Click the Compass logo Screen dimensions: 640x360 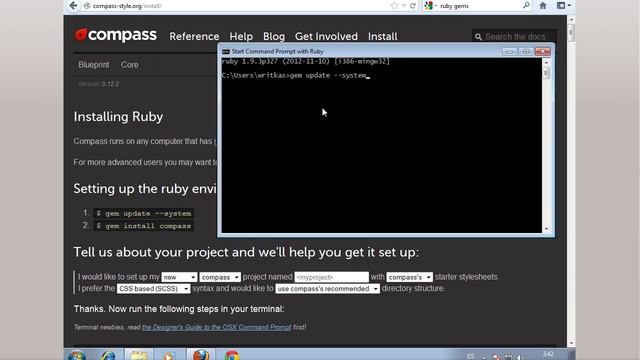[x=116, y=35]
